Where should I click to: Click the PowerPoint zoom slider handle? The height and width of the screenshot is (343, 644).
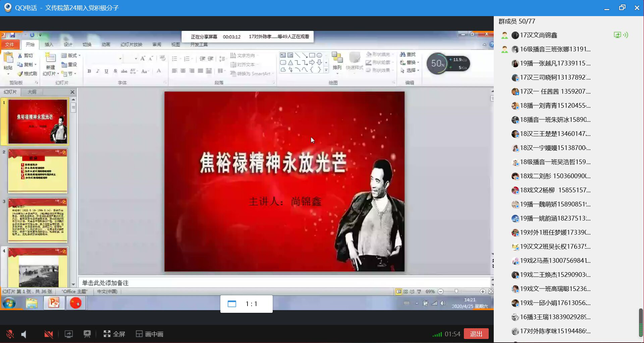(456, 291)
